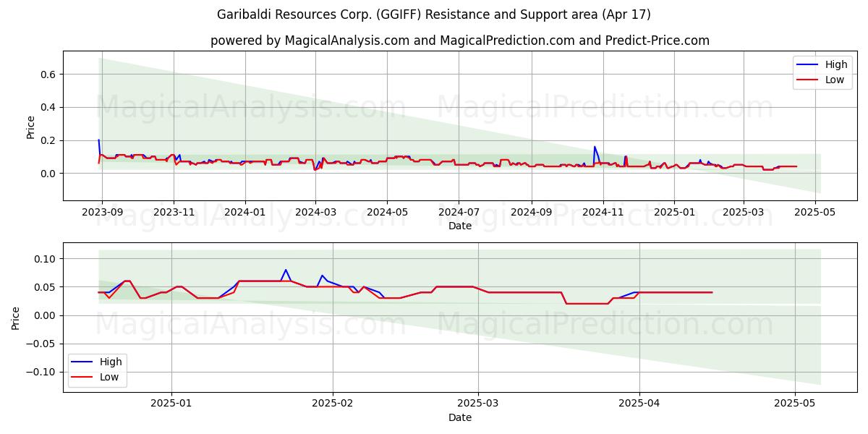Click the '2024-09' x-axis label
The height and width of the screenshot is (434, 868).
[x=531, y=213]
